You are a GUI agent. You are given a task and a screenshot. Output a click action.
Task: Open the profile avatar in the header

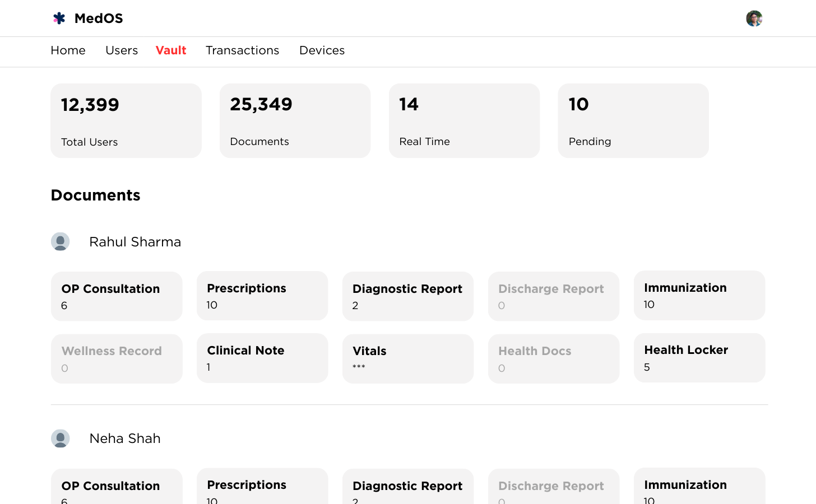pos(754,18)
